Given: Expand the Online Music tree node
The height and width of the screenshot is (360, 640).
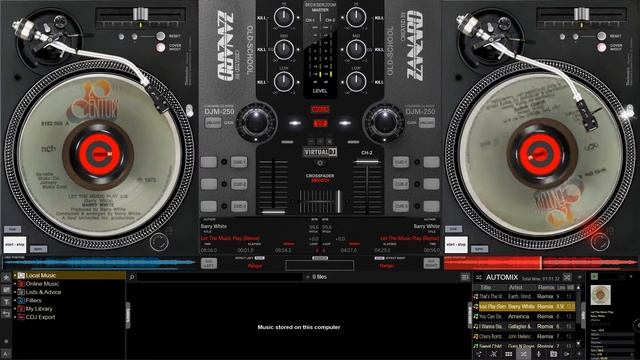Looking at the screenshot, I should click(15, 284).
